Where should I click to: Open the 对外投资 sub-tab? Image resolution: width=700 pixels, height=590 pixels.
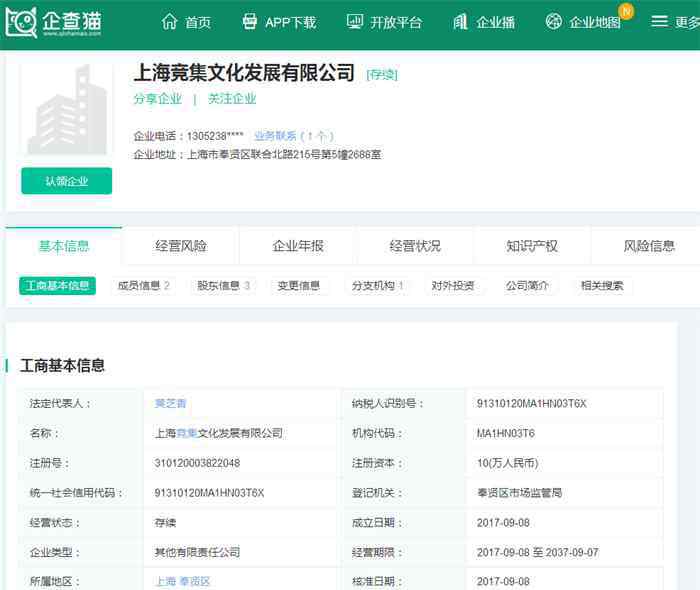tap(453, 286)
